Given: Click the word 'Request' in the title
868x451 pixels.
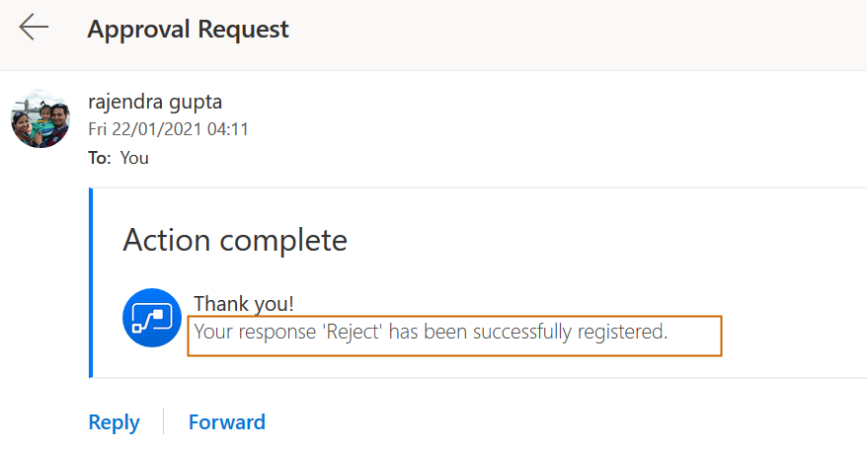Looking at the screenshot, I should click(x=243, y=29).
